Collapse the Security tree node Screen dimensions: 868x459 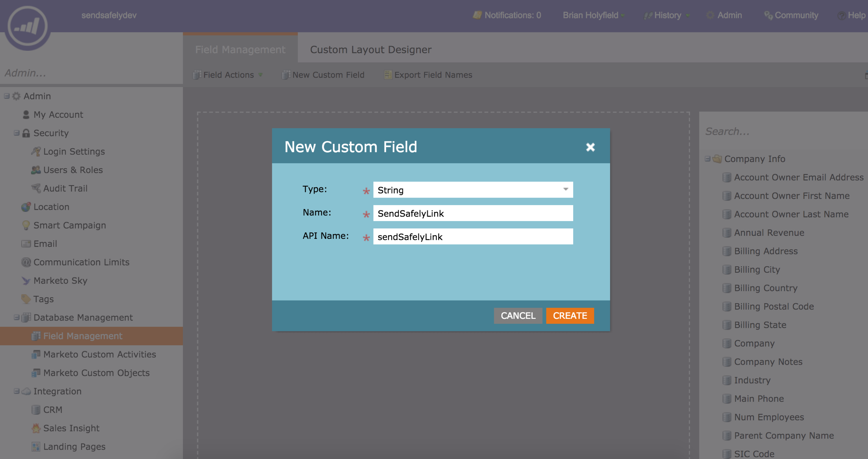16,133
